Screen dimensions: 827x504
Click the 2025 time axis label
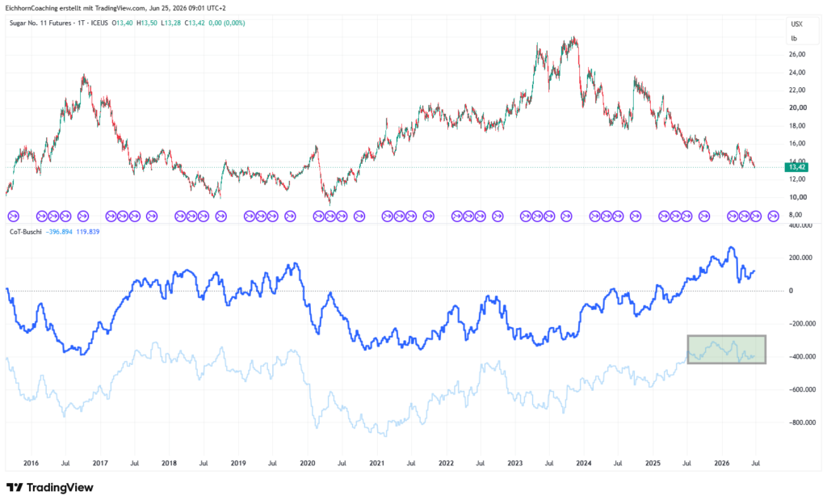[653, 464]
